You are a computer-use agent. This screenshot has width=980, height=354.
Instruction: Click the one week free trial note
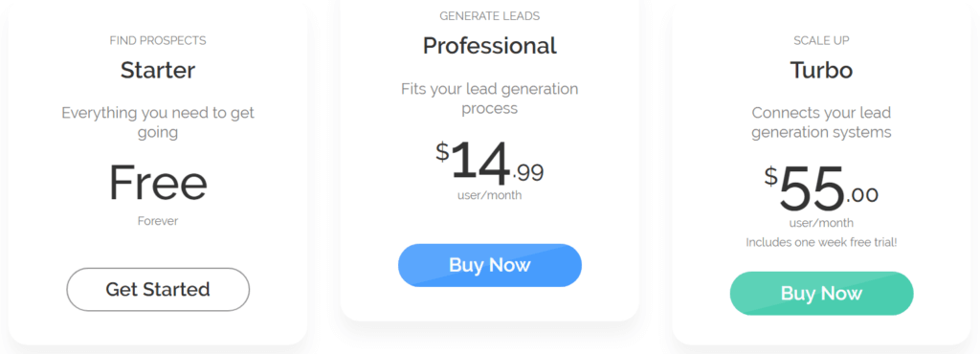coord(821,242)
